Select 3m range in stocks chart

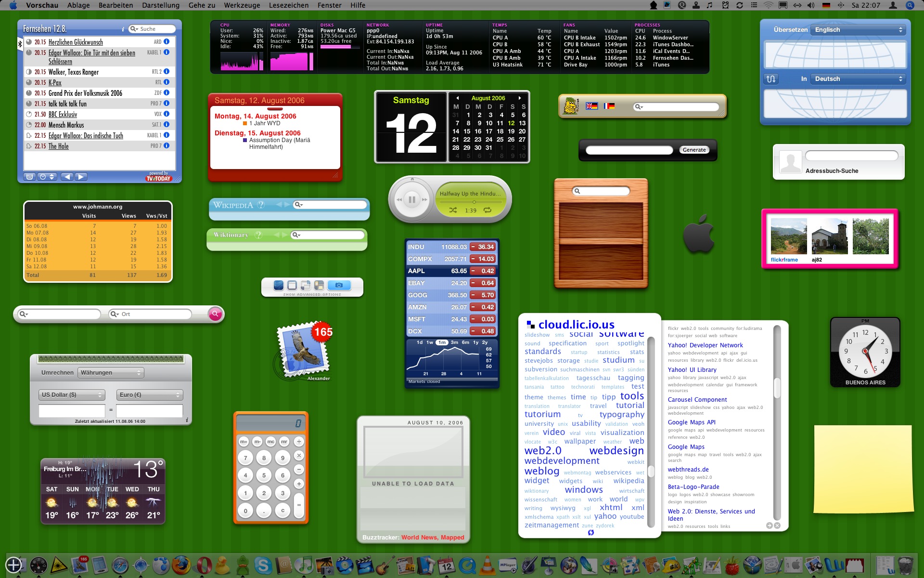[454, 342]
